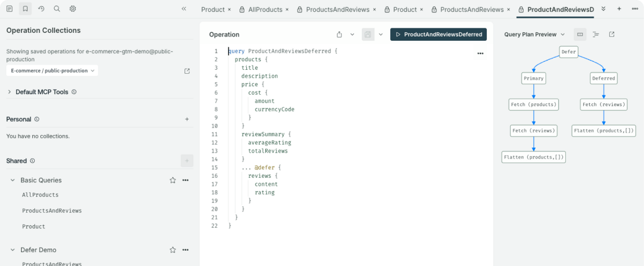Star the Defer Demo collection

pyautogui.click(x=173, y=250)
